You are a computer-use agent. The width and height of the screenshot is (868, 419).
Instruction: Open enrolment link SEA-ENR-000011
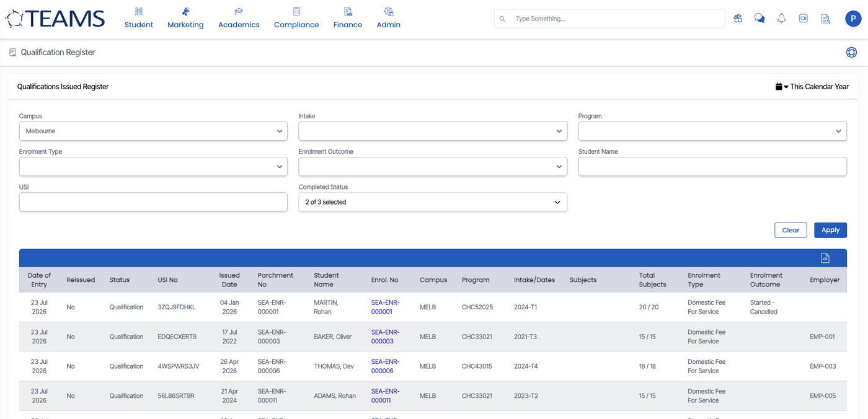pyautogui.click(x=386, y=396)
